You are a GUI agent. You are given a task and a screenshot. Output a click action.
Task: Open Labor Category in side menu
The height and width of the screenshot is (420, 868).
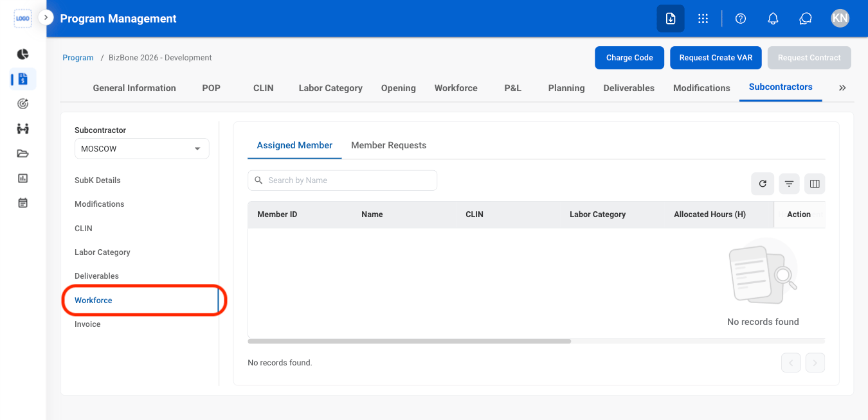[x=102, y=252]
